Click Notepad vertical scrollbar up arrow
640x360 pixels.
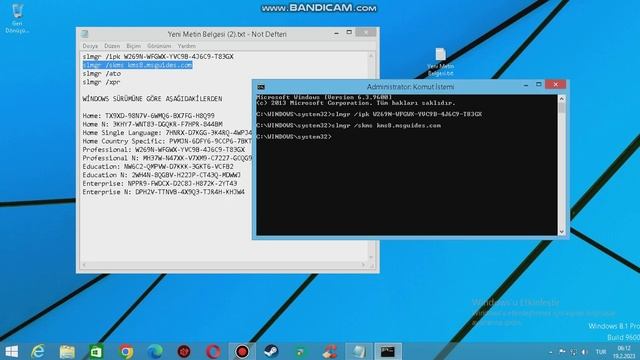tap(371, 56)
